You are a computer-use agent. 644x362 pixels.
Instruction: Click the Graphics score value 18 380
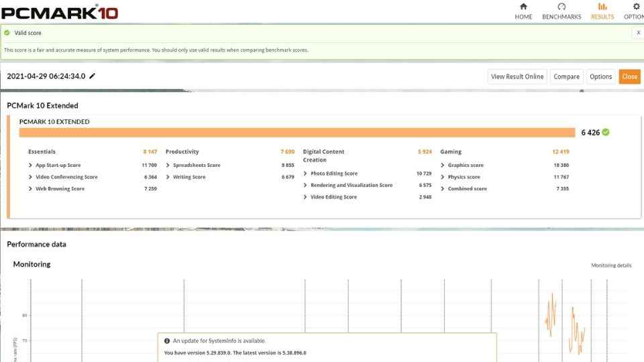tap(561, 165)
